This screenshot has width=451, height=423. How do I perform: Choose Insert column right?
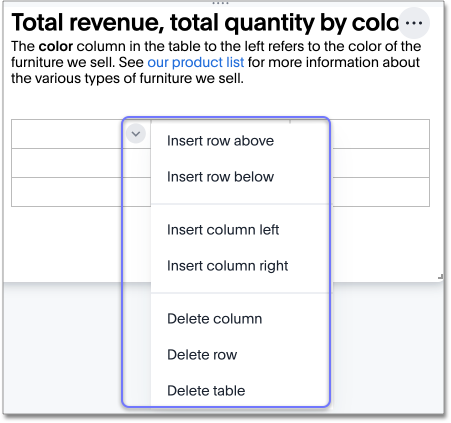227,266
